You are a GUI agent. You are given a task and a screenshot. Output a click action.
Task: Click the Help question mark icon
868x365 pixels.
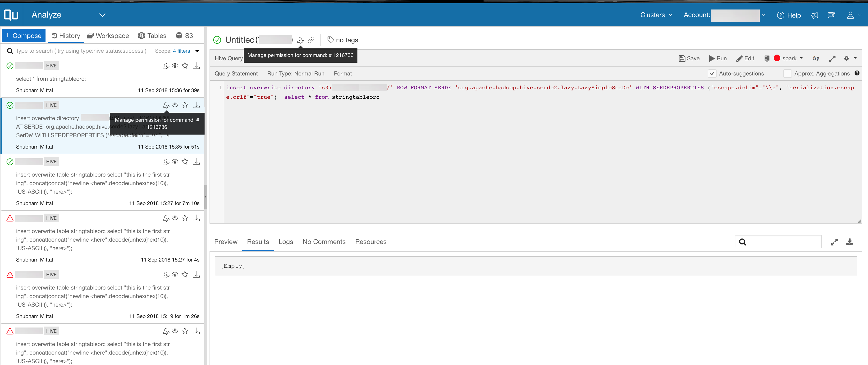[x=780, y=15]
